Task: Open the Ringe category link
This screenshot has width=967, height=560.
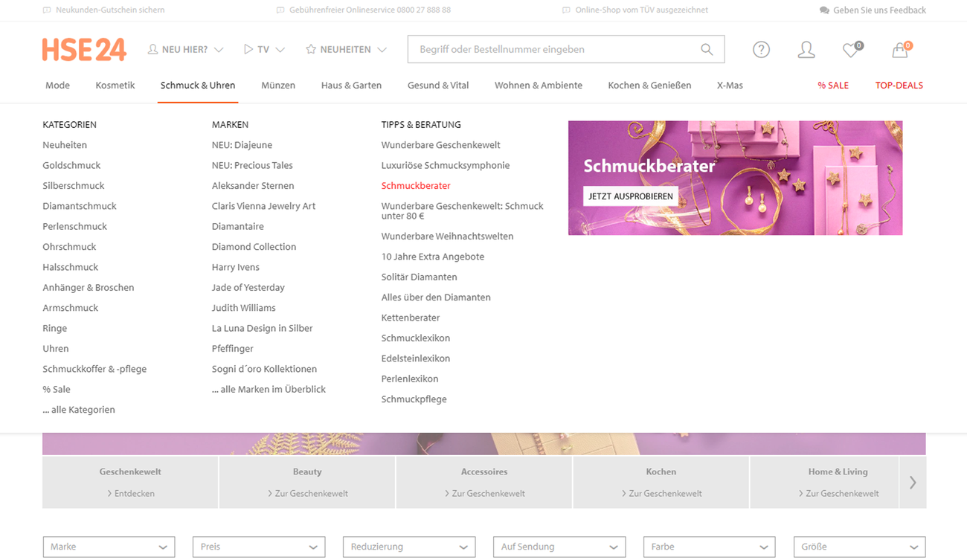Action: 54,328
